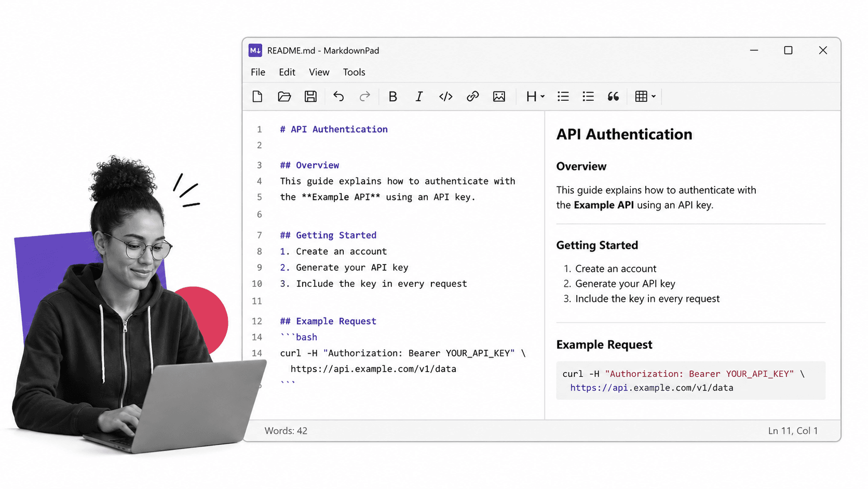Insert a hyperlink via link icon
Viewport: 868px width, 489px height.
472,97
